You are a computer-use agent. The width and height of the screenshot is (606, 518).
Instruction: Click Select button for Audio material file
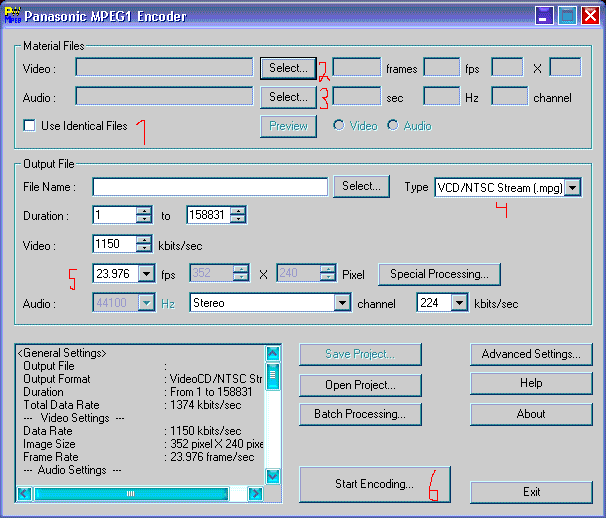[288, 97]
